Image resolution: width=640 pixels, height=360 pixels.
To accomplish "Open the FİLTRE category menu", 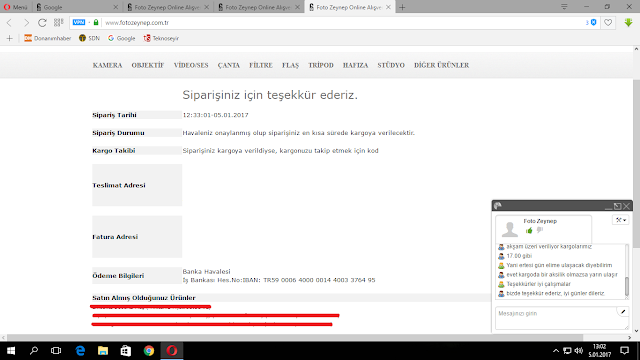I will [x=261, y=65].
